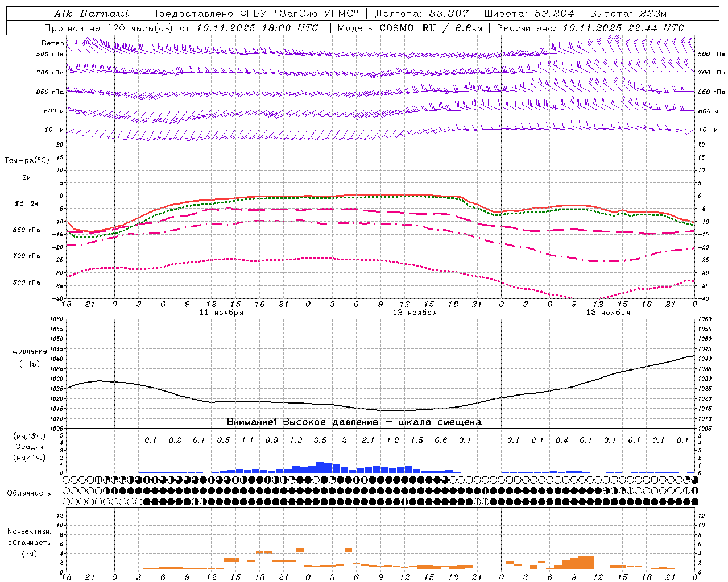Screen dimensions: 728x582
Task: Click the Ветер wind panel label
Action: tap(52, 43)
